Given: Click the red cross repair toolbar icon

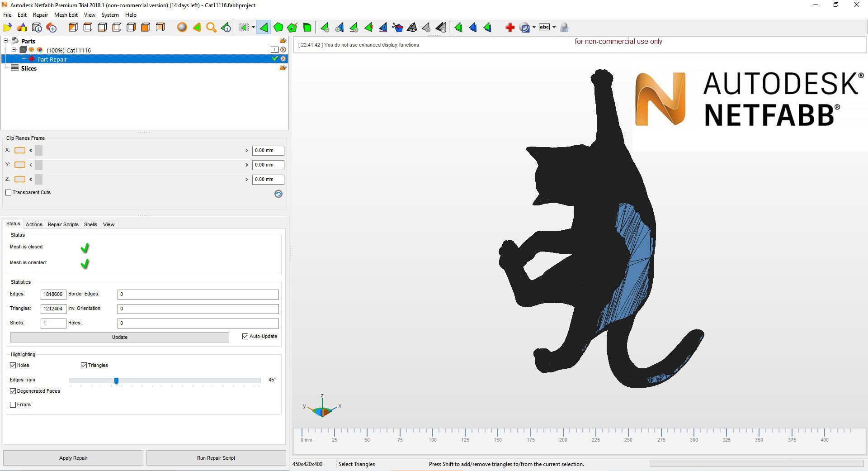Looking at the screenshot, I should tap(510, 28).
